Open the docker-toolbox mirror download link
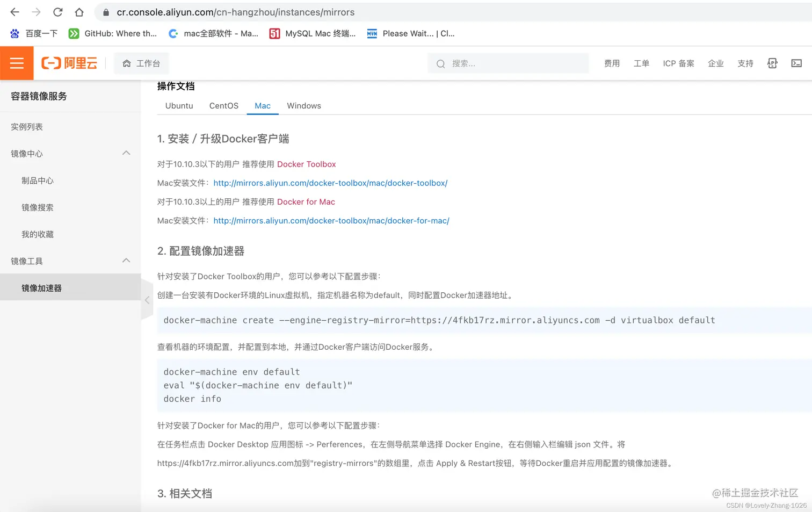 click(x=330, y=183)
